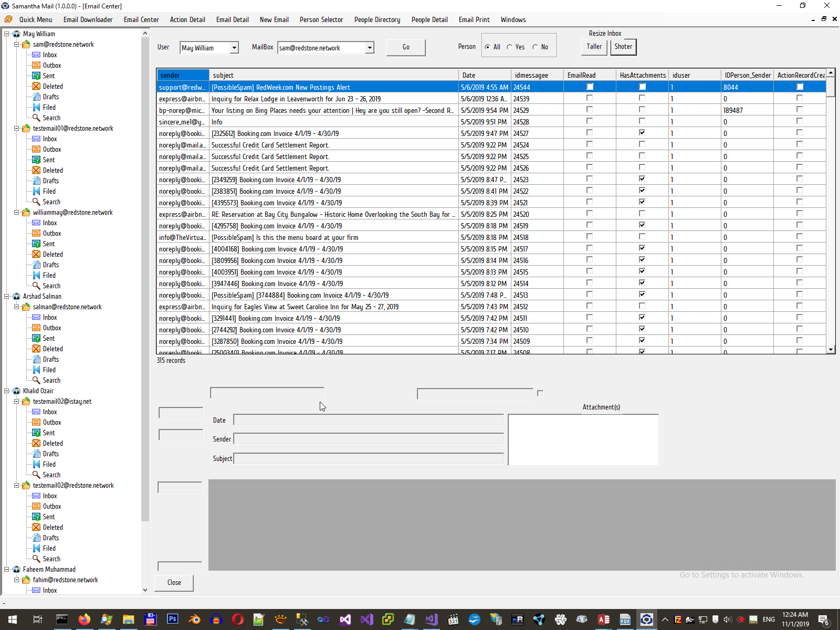Screen dimensions: 840x630
Task: Select the All person radio button
Action: pyautogui.click(x=488, y=47)
